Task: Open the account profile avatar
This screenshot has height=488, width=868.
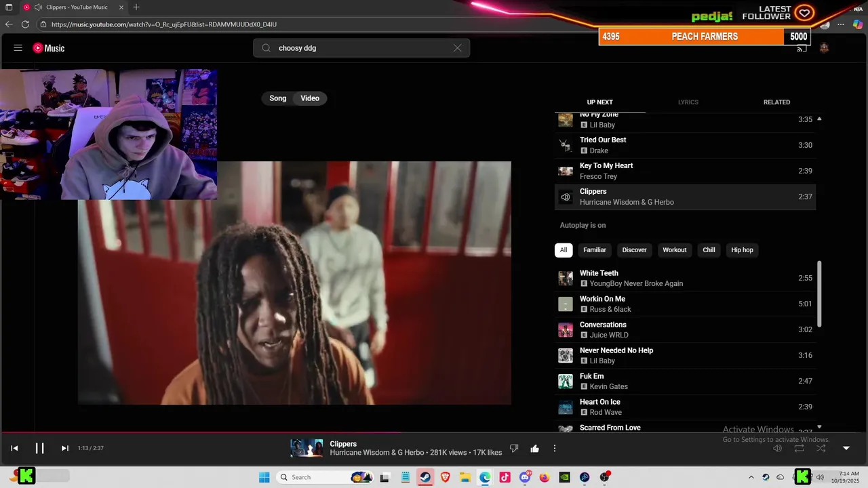Action: pos(824,48)
